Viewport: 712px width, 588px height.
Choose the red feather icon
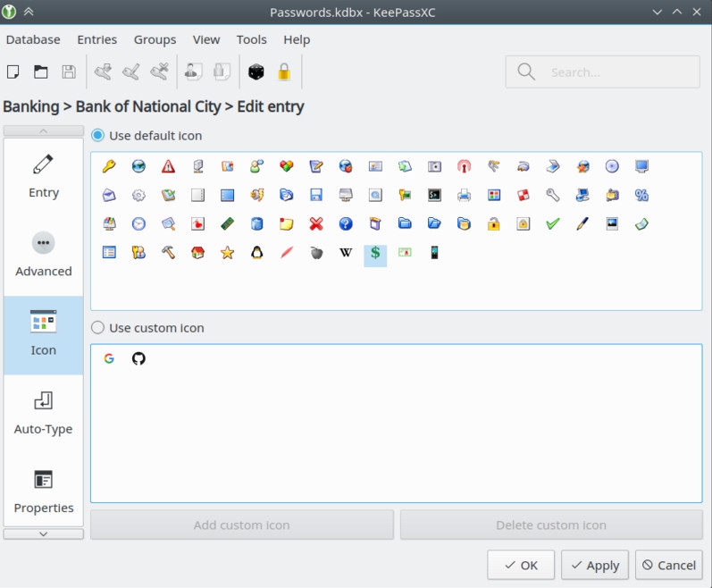coord(287,253)
